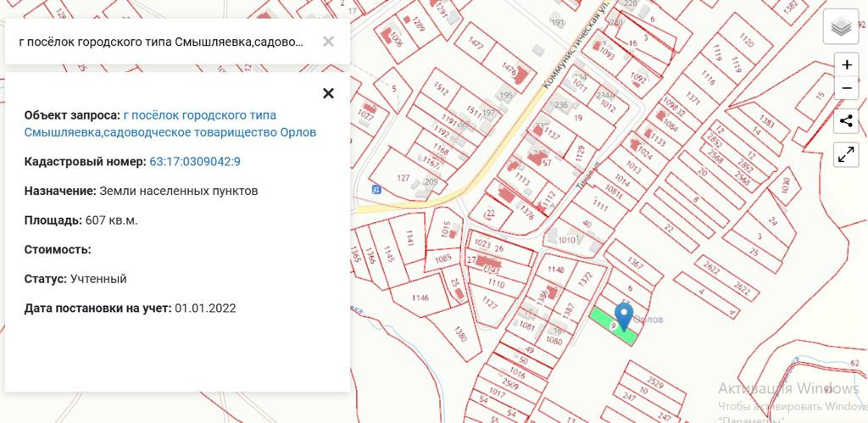Select parcel 1383 on the map
Screen dimensions: 868x423
tap(766, 121)
